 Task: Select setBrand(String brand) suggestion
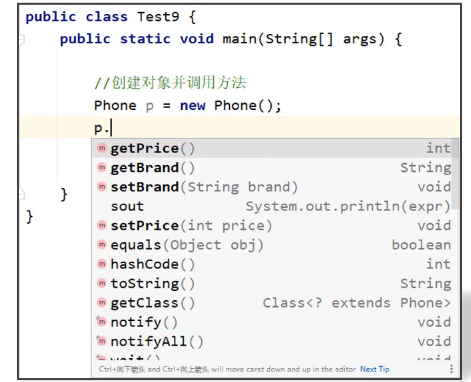click(x=273, y=187)
